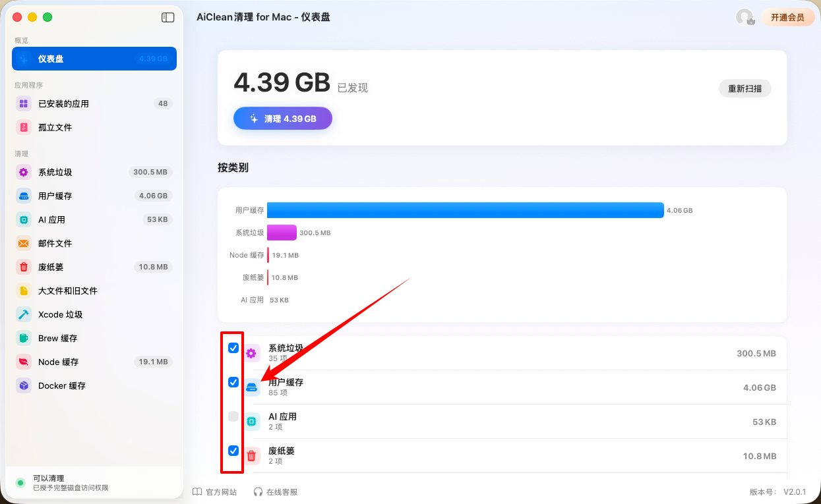Toggle the sidebar panel icon
Viewport: 821px width, 504px height.
167,18
